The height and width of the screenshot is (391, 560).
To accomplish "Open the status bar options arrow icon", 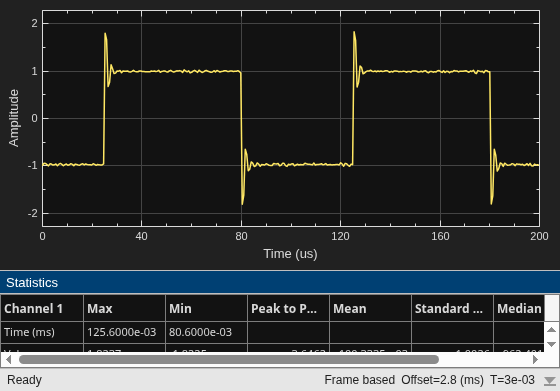I will pyautogui.click(x=550, y=381).
